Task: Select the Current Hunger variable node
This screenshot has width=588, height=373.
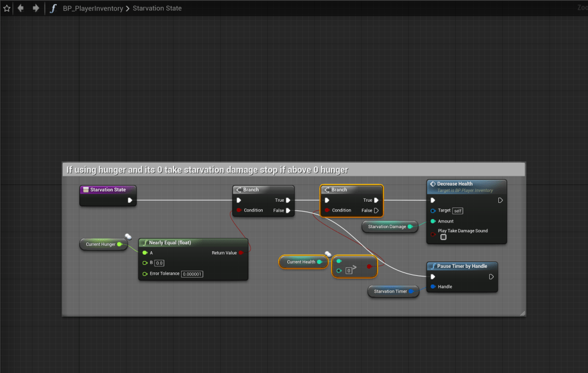Action: point(101,244)
